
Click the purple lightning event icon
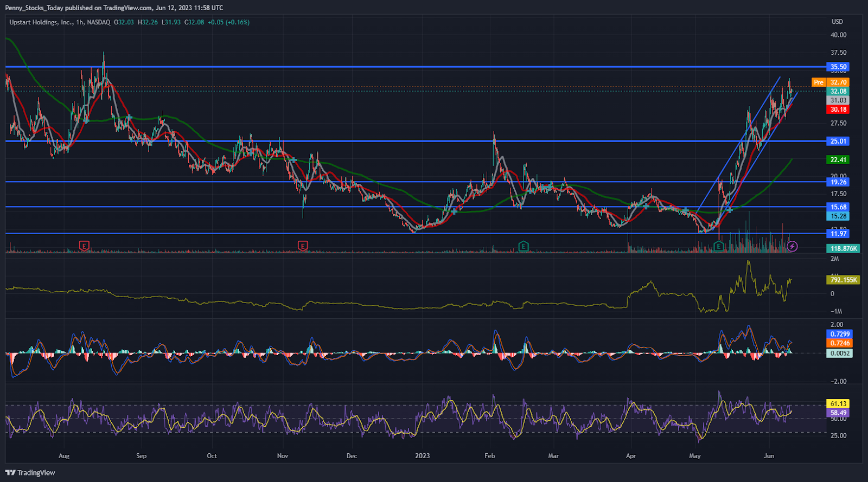point(792,247)
